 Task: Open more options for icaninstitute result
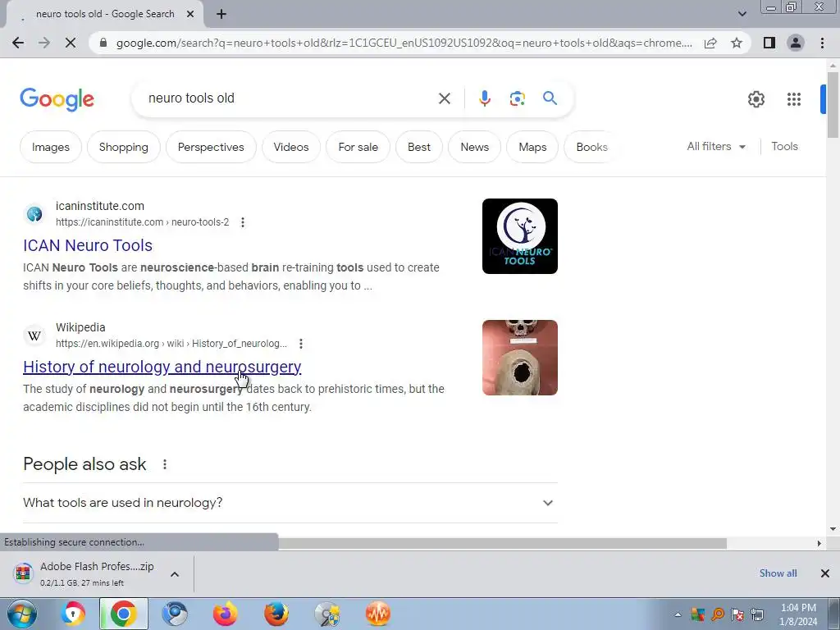[x=243, y=222]
